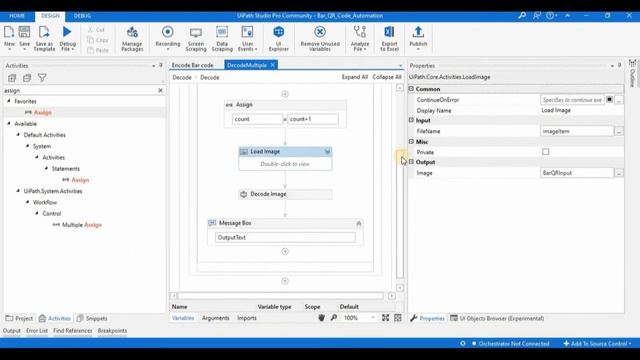Screen dimensions: 640x360
Task: Clear the assign search text
Action: coord(160,91)
